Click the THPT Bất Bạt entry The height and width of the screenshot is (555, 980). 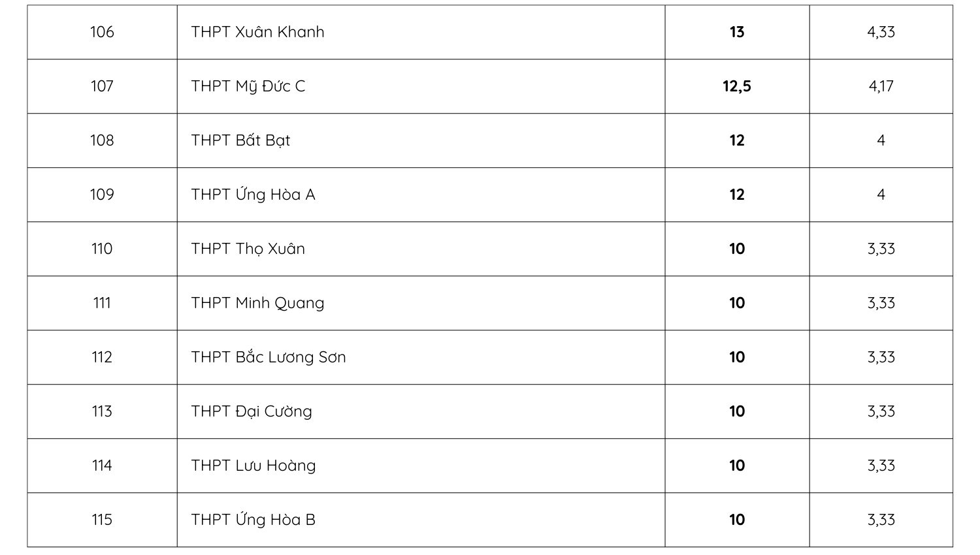point(240,140)
